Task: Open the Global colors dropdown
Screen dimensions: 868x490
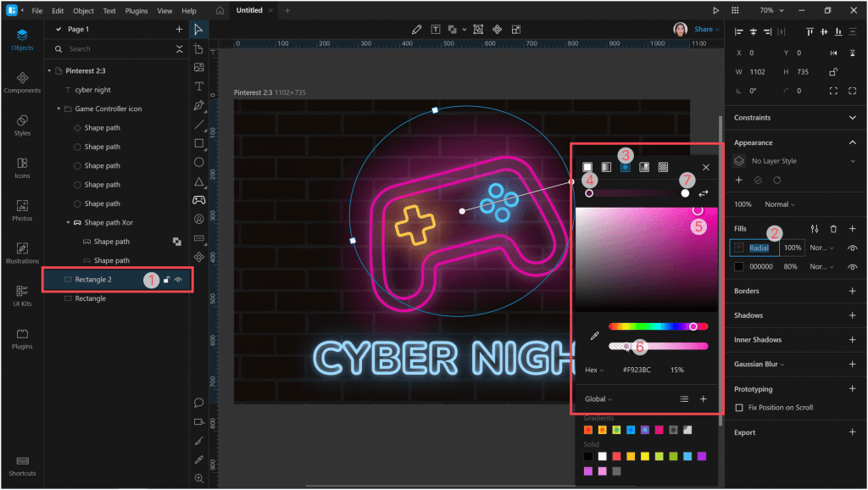Action: pyautogui.click(x=598, y=399)
